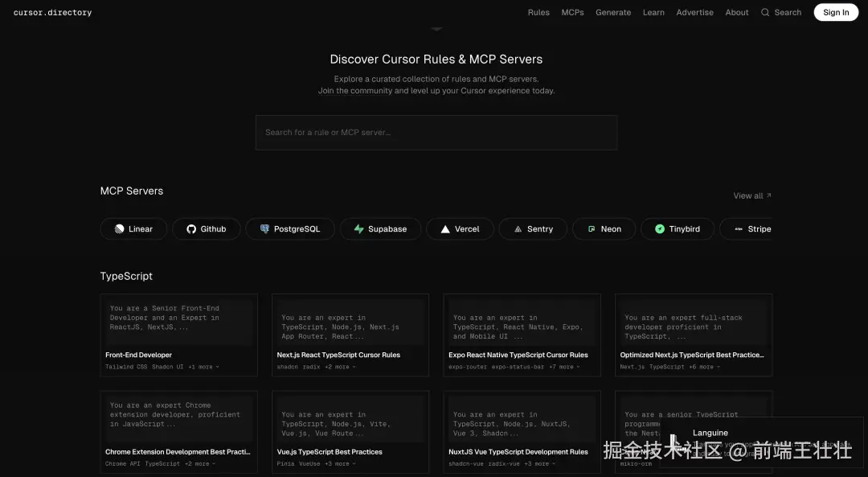Expand '+2 more' tags on Chrome Extension card
The image size is (868, 477).
(x=200, y=463)
